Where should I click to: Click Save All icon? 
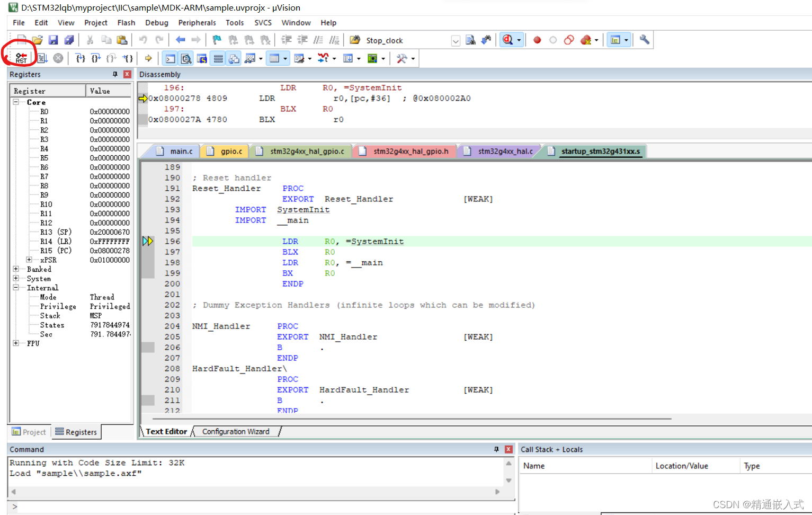tap(69, 40)
